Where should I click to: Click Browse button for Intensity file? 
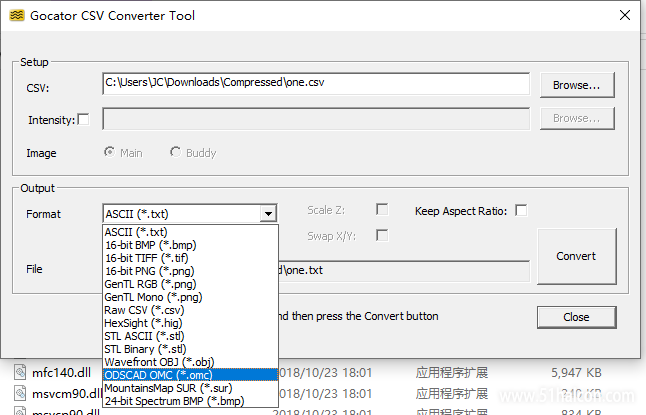tap(577, 118)
